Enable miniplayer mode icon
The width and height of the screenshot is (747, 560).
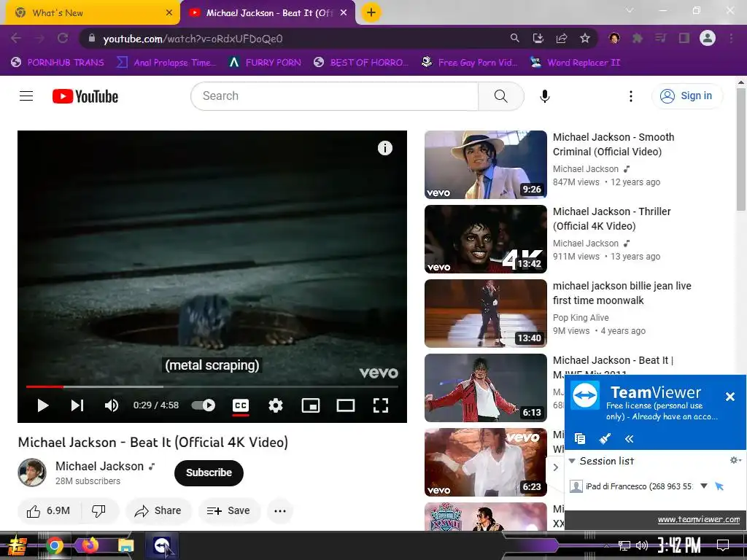pos(311,405)
